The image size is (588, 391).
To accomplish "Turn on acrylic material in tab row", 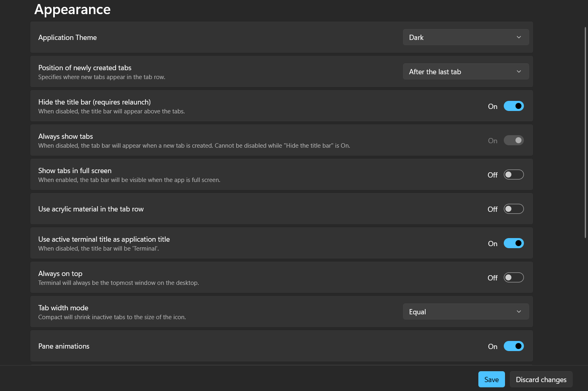I will [x=514, y=209].
